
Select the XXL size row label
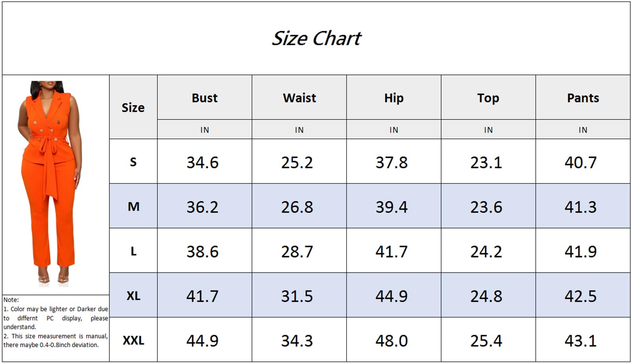point(133,340)
